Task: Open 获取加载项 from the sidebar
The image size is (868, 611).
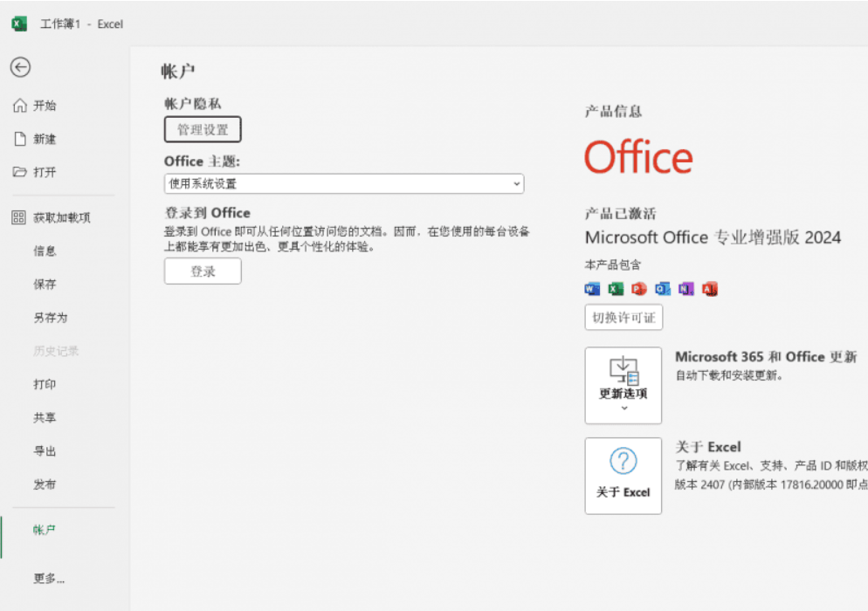Action: 61,217
